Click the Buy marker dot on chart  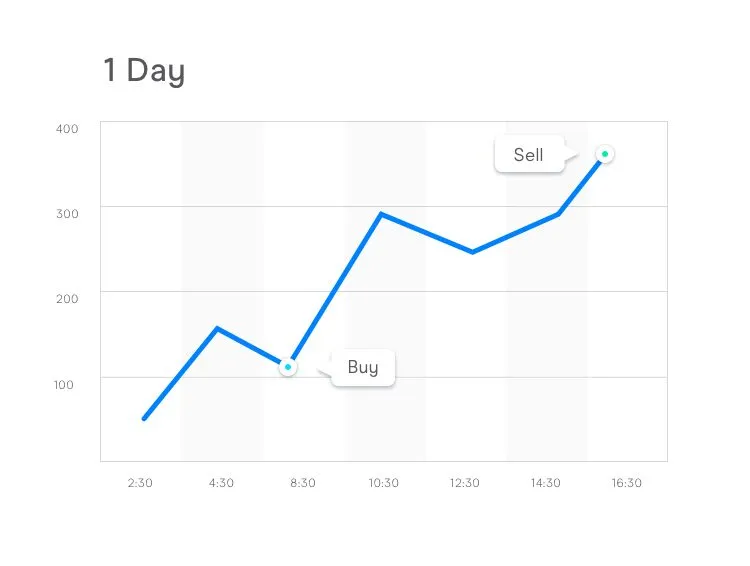[x=288, y=367]
